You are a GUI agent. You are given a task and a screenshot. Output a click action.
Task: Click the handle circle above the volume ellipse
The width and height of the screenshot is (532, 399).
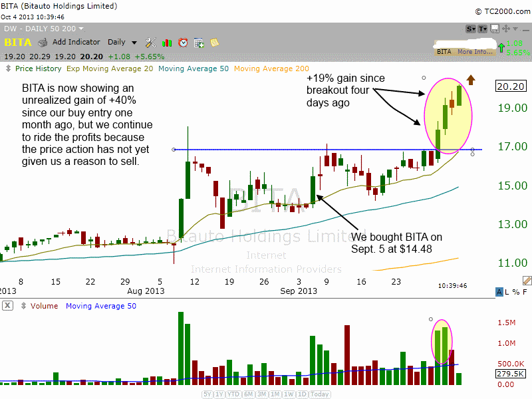(431, 319)
